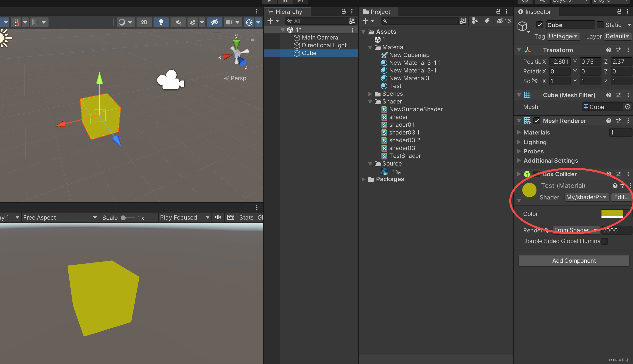This screenshot has height=364, width=633.
Task: Open the scene Gizmos globe icon
Action: [249, 22]
